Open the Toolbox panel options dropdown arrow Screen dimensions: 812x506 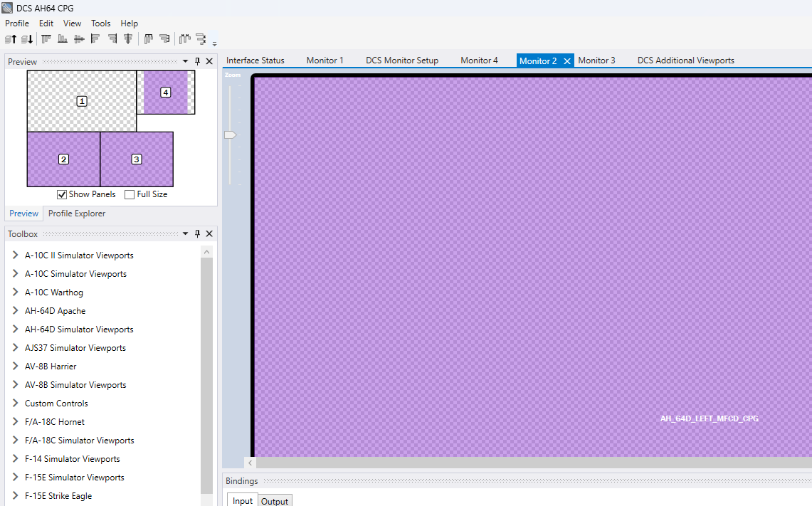point(186,233)
